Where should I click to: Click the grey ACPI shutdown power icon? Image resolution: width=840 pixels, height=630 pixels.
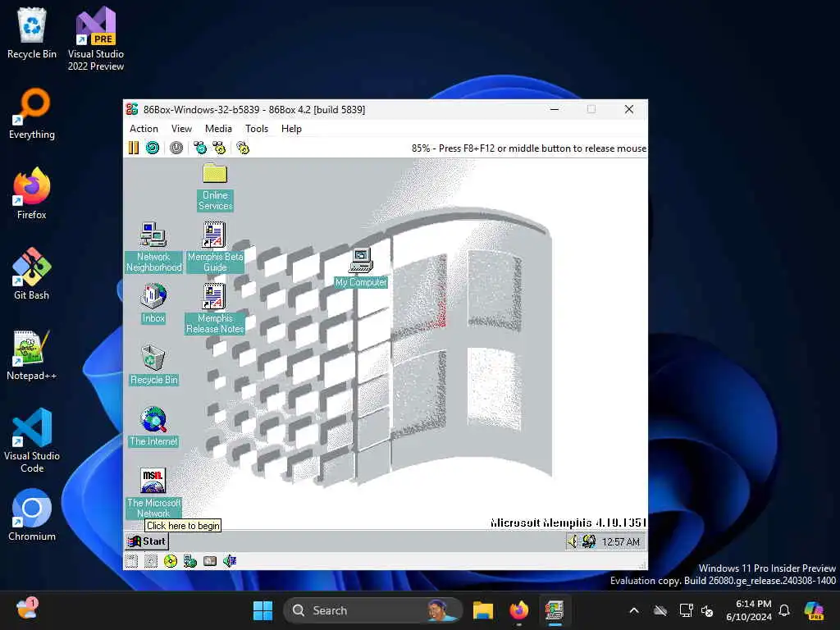point(176,148)
